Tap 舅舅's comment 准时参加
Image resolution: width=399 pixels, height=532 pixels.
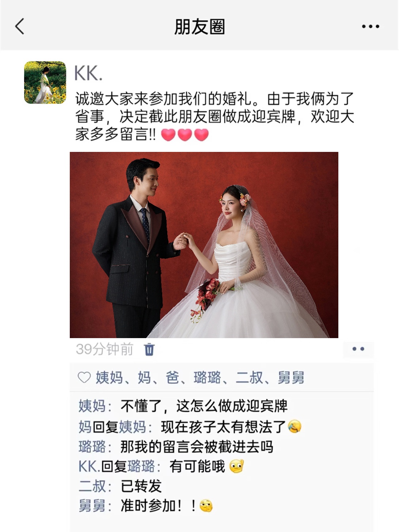[x=167, y=506]
